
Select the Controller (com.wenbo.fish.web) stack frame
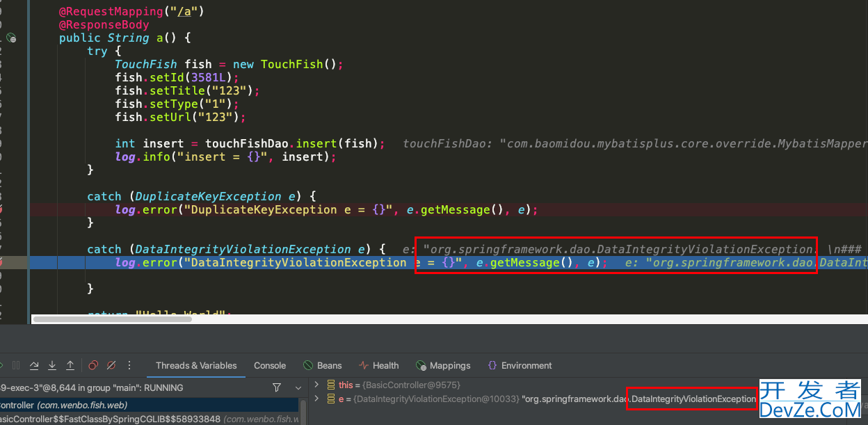tap(149, 405)
